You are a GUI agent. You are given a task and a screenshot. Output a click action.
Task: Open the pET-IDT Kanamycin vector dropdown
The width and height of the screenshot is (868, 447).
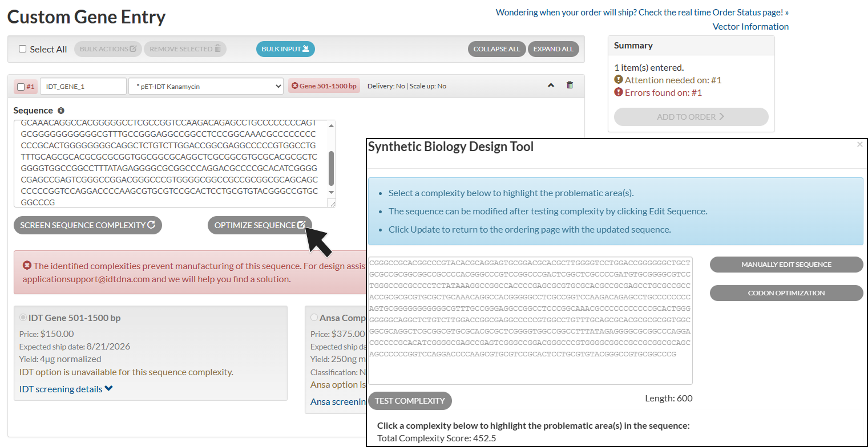click(206, 86)
